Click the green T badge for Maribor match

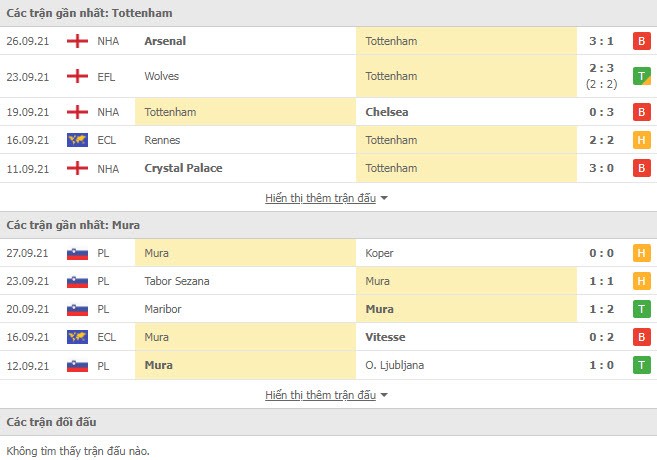[640, 309]
